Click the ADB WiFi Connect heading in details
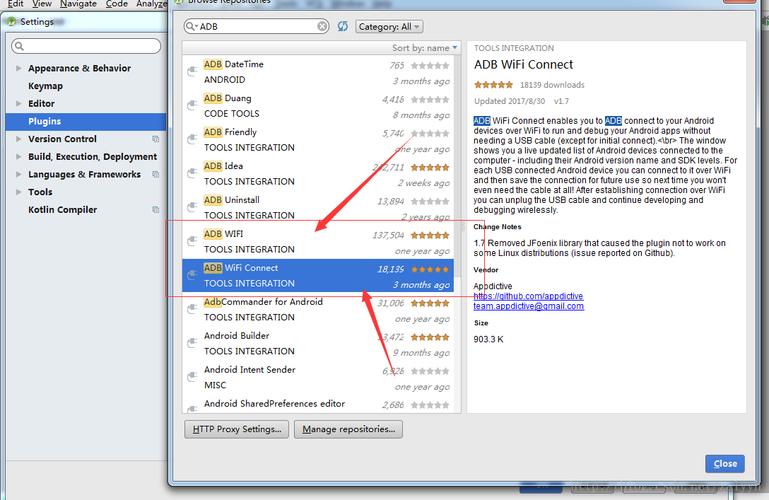The height and width of the screenshot is (500, 769). pos(523,65)
